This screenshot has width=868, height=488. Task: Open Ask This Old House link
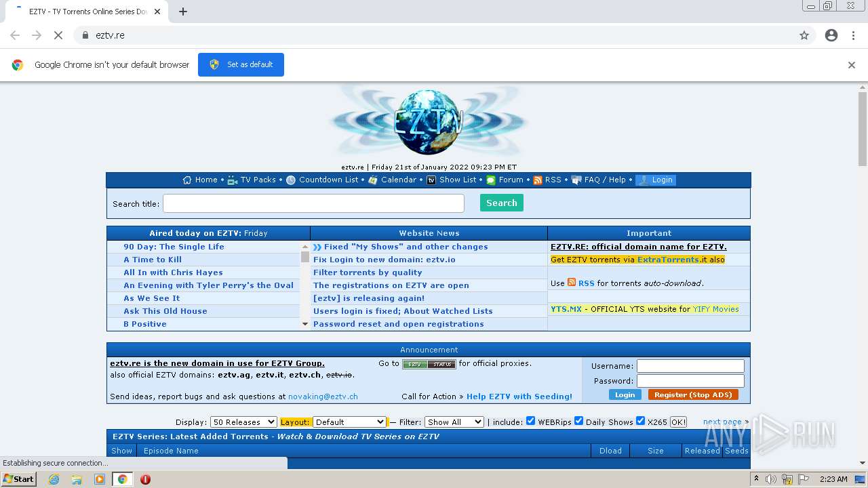(x=165, y=311)
